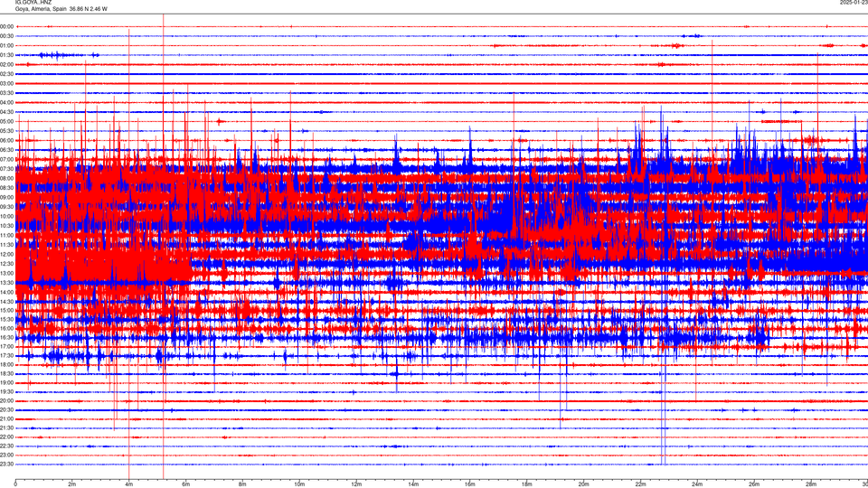Select the 08:00 time row label

click(6, 178)
